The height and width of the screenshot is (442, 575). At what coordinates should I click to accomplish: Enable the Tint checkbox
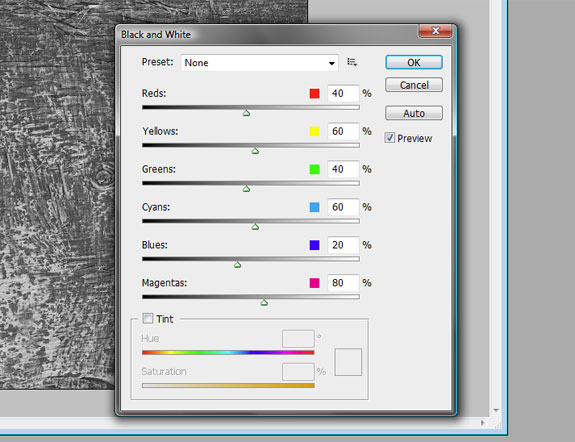148,318
